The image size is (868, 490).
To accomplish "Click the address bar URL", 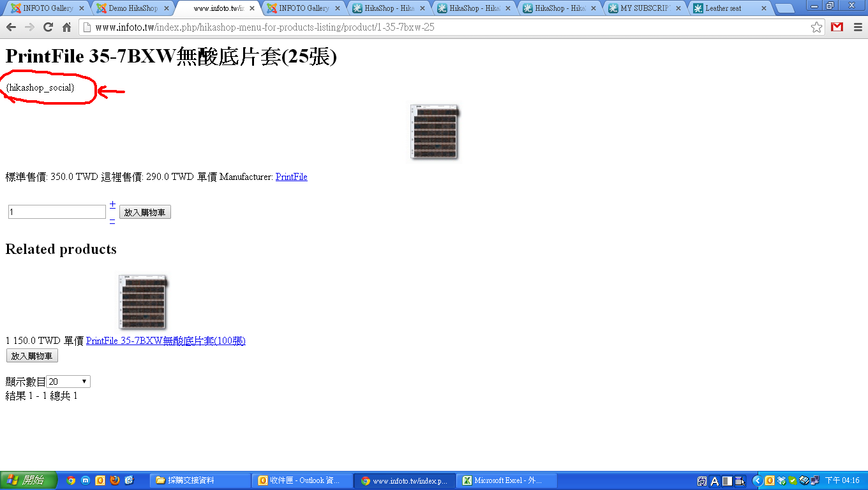I will click(265, 27).
